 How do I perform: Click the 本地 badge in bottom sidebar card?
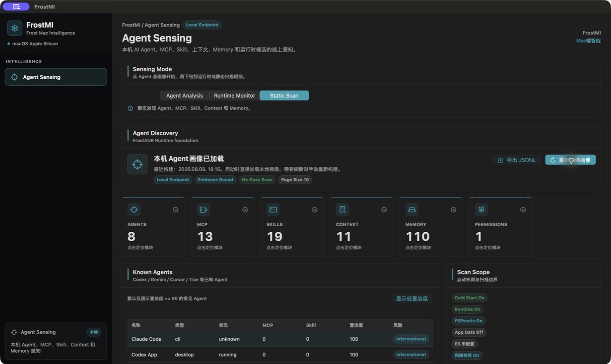(x=94, y=332)
